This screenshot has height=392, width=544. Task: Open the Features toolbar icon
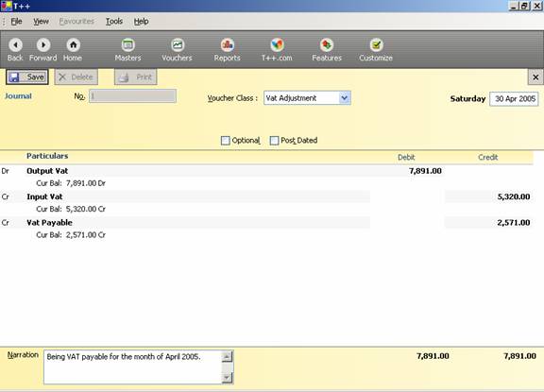(x=327, y=45)
